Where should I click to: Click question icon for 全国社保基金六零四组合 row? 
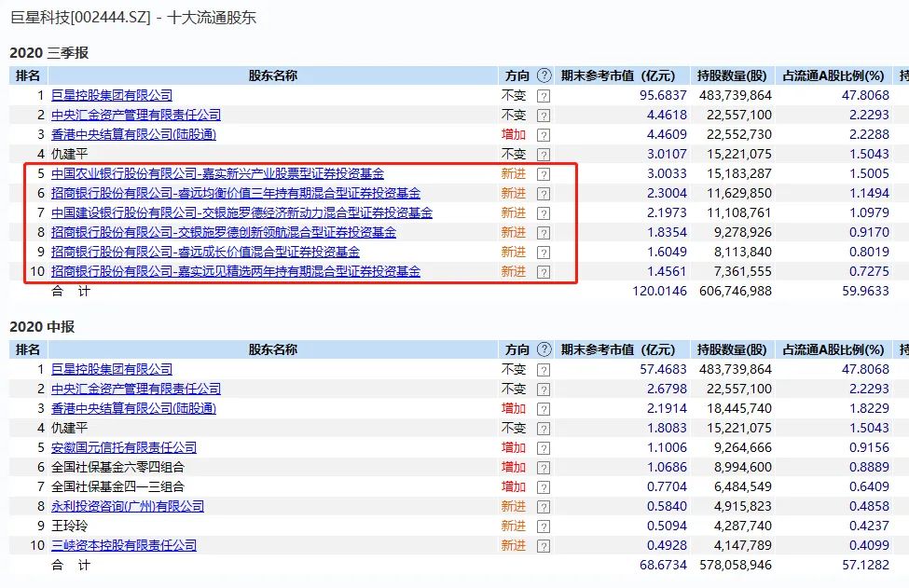point(544,468)
